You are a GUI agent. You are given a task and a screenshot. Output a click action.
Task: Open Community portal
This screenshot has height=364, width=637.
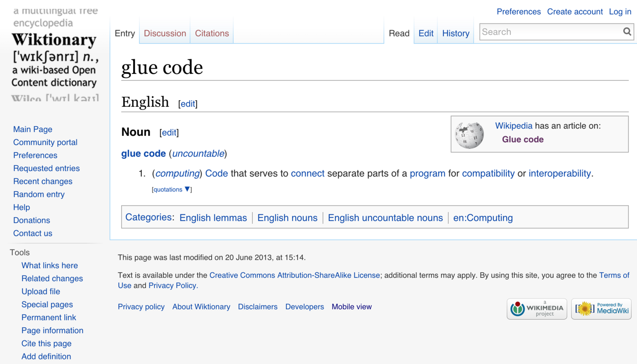(45, 142)
